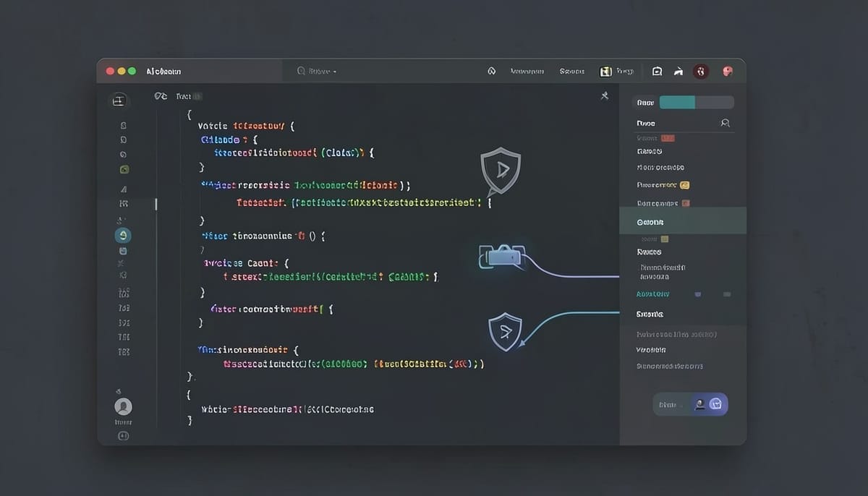Open the second text menu before the yellow book icon
868x496 pixels.
571,71
